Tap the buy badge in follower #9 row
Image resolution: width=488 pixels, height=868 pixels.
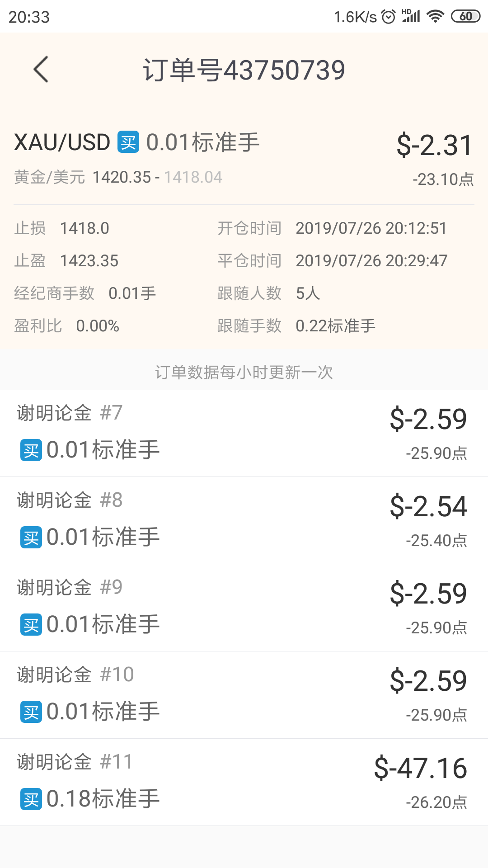[x=31, y=625]
